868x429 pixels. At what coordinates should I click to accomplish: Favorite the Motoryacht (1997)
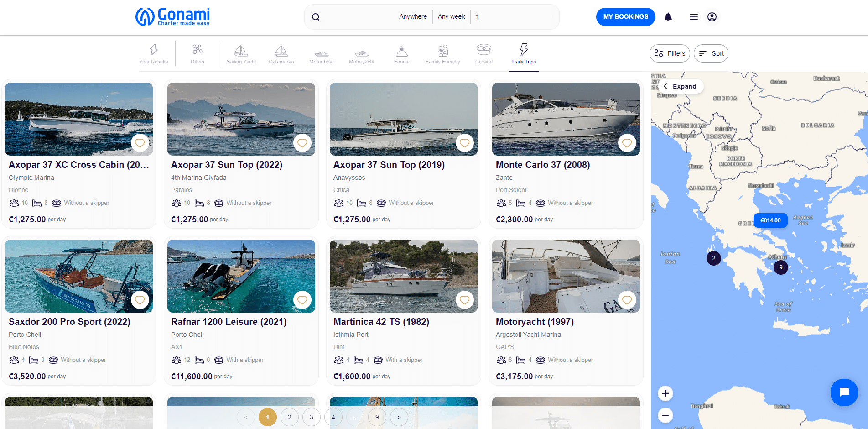627,300
